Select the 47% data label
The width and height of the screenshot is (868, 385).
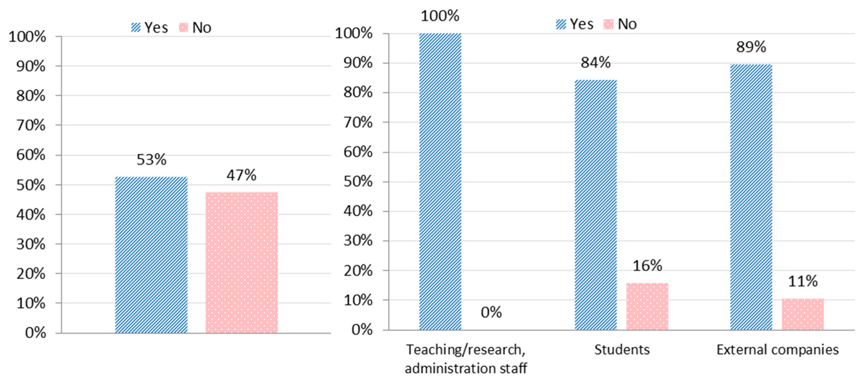(x=241, y=175)
